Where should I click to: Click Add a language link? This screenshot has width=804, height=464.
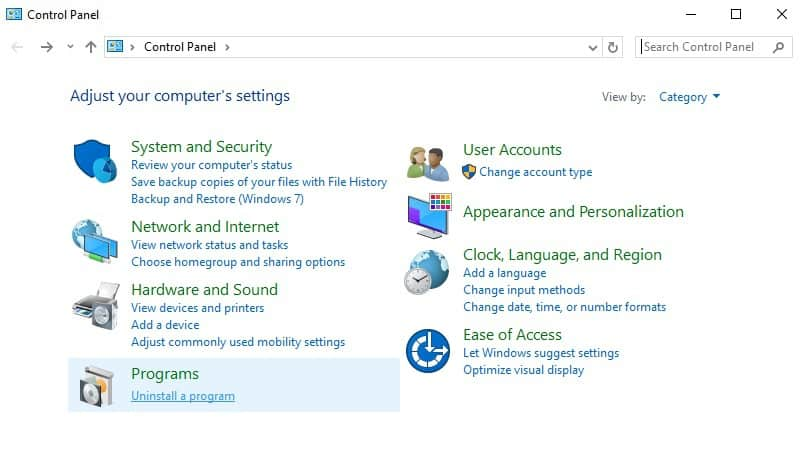click(x=505, y=273)
